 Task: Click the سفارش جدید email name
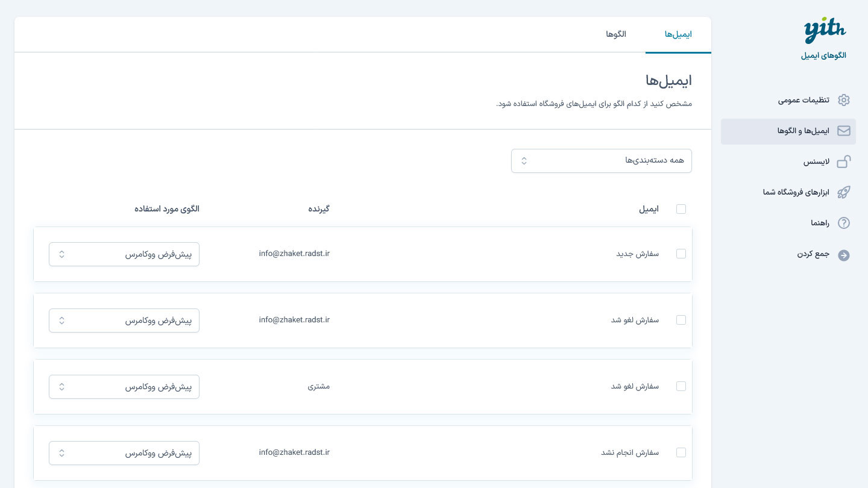coord(637,254)
